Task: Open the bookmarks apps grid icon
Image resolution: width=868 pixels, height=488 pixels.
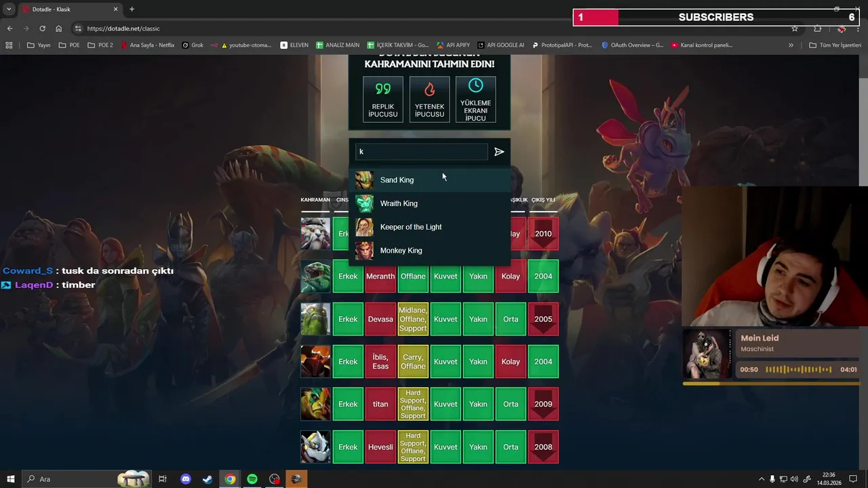Action: click(9, 45)
